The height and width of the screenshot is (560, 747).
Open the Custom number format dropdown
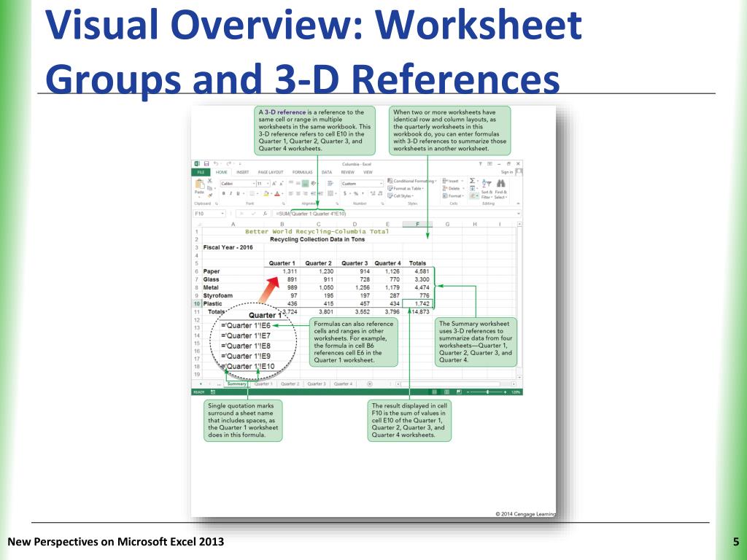tap(381, 183)
